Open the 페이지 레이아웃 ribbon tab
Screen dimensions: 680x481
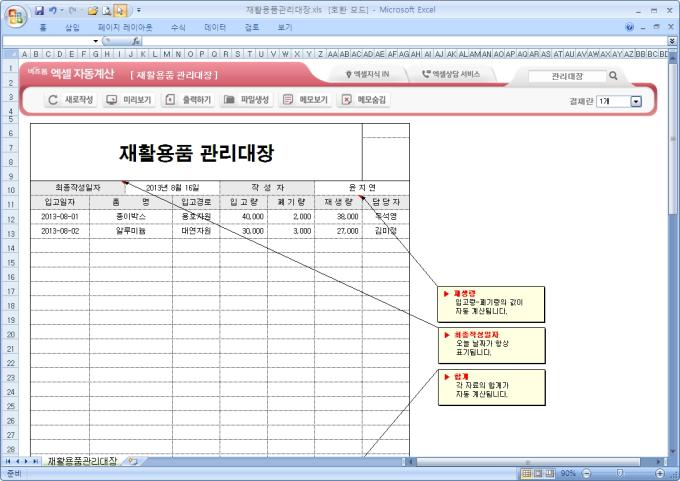(125, 27)
